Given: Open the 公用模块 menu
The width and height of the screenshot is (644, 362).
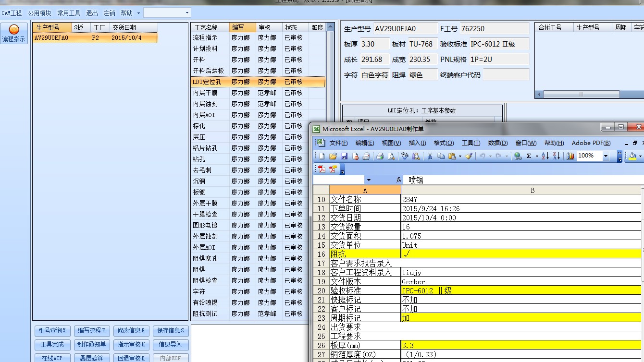Looking at the screenshot, I should coord(39,13).
